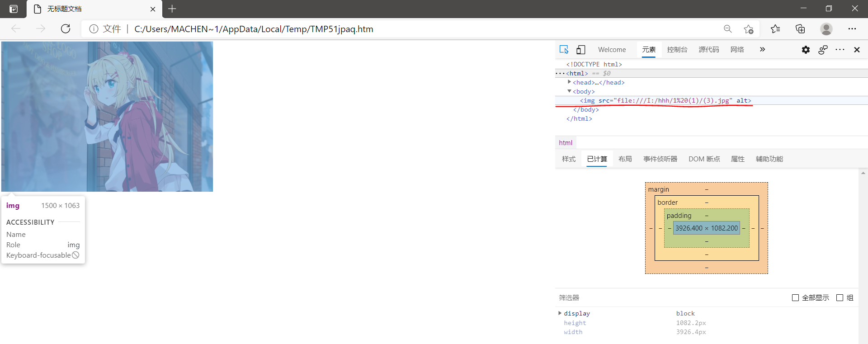
Task: Expand the head element node
Action: (570, 82)
